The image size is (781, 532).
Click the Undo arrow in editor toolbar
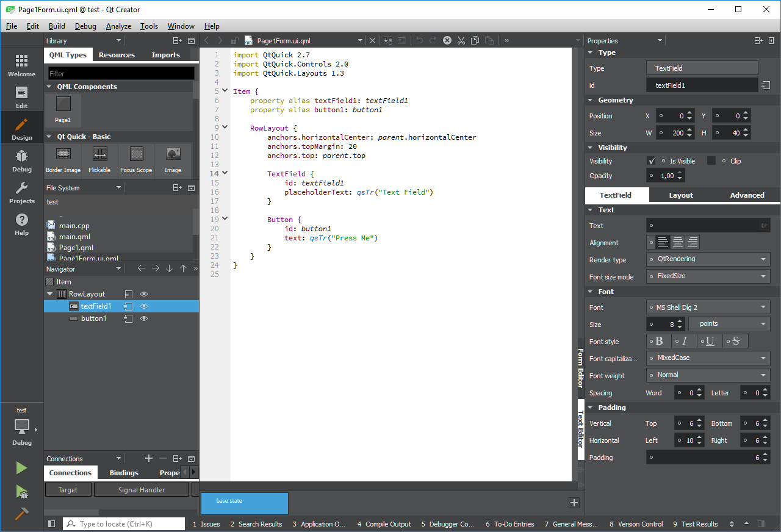click(x=419, y=40)
